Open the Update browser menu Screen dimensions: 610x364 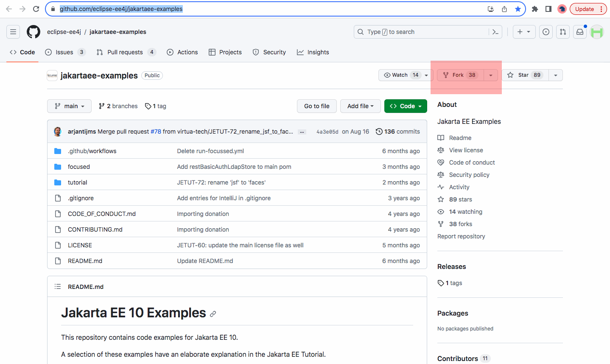click(x=588, y=9)
